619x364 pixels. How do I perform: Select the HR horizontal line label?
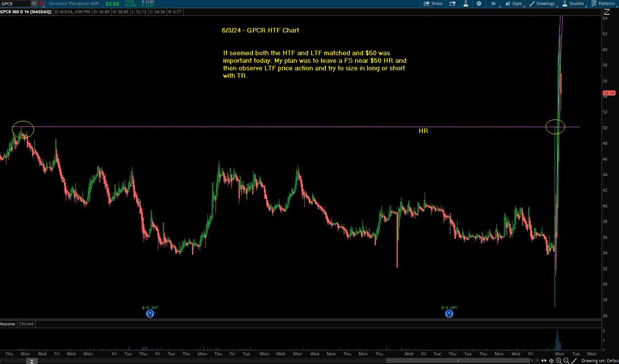tap(423, 132)
